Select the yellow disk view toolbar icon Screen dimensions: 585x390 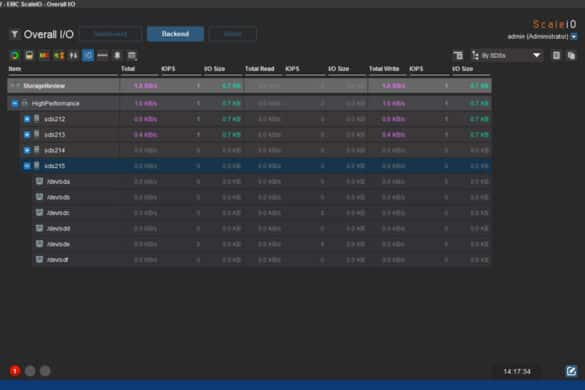(x=29, y=56)
